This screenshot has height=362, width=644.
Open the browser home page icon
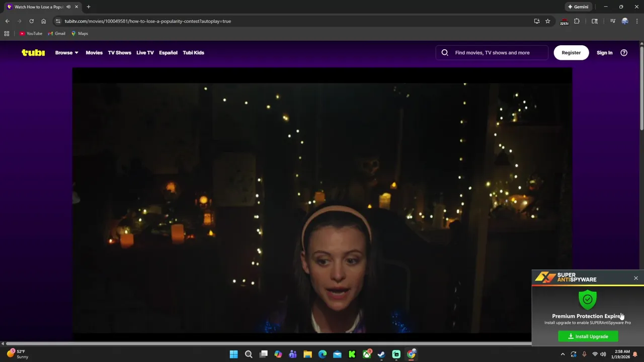43,21
